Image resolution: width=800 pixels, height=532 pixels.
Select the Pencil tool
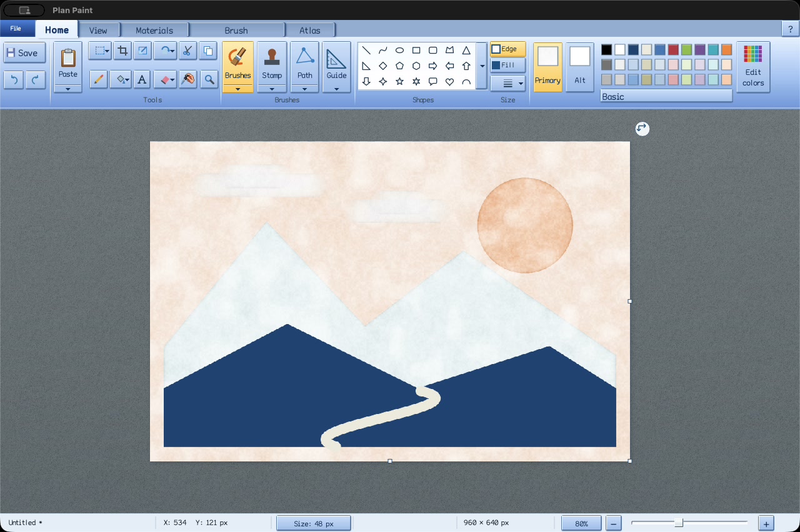point(98,79)
